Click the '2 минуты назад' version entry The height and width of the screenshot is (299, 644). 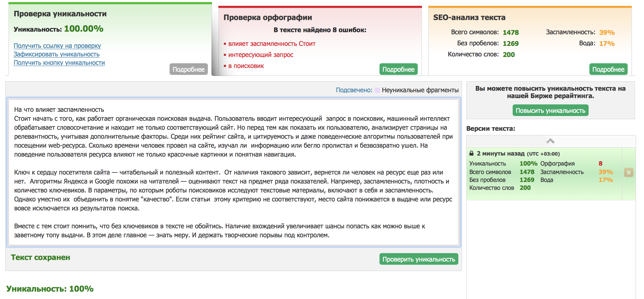[544, 173]
